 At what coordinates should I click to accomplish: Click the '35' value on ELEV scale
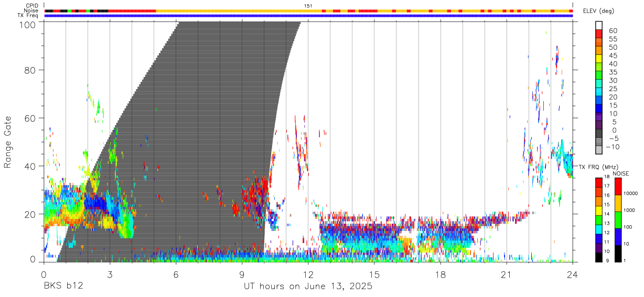tap(612, 72)
